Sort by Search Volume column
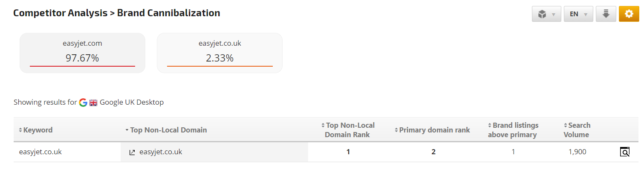The image size is (644, 191). pos(577,130)
